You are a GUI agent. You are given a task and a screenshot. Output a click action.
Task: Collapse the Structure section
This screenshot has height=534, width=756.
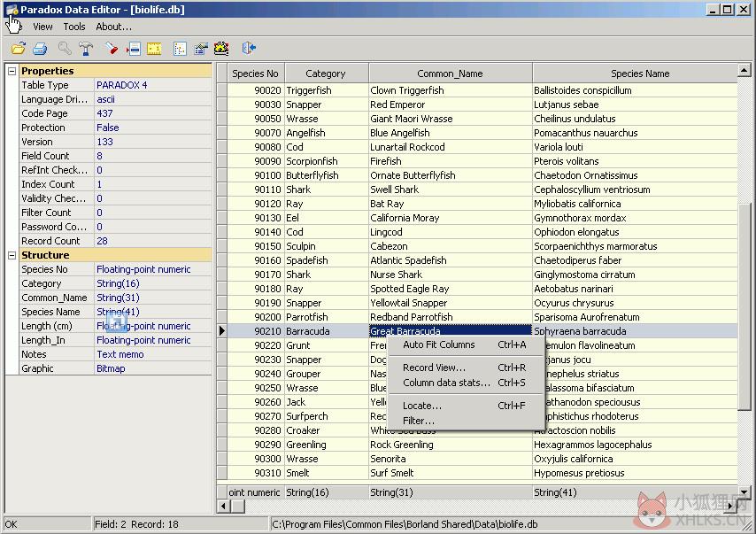(x=12, y=256)
